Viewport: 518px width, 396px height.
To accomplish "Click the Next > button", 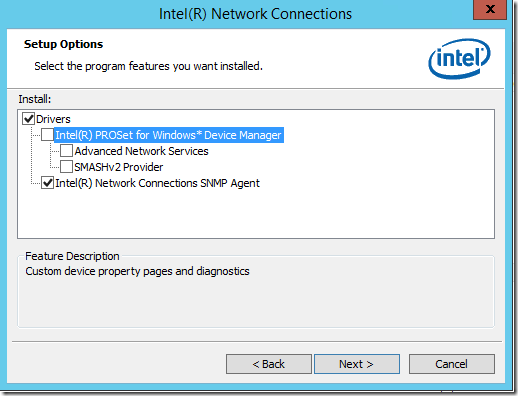I will click(357, 364).
